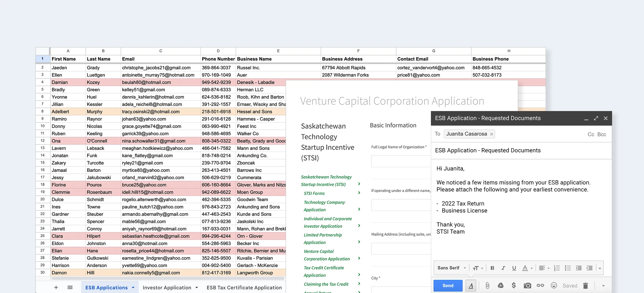Hide formatting options with the underlined A icon
This screenshot has width=644, height=293.
click(x=471, y=285)
